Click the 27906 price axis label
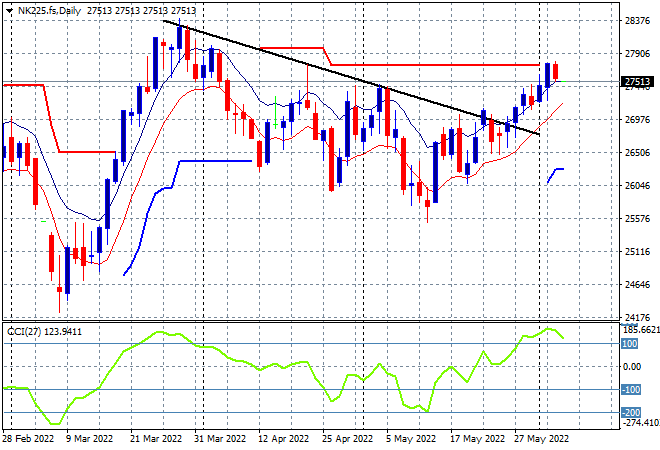The image size is (660, 450). tap(637, 53)
